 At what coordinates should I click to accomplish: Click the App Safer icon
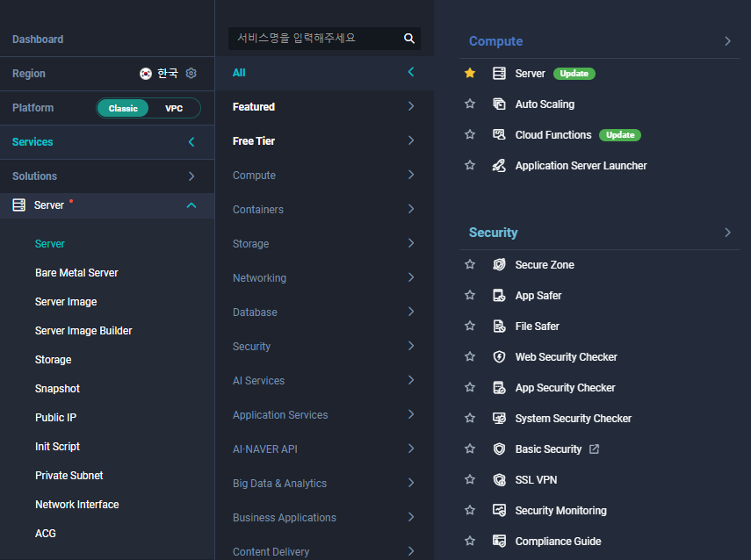pos(499,295)
